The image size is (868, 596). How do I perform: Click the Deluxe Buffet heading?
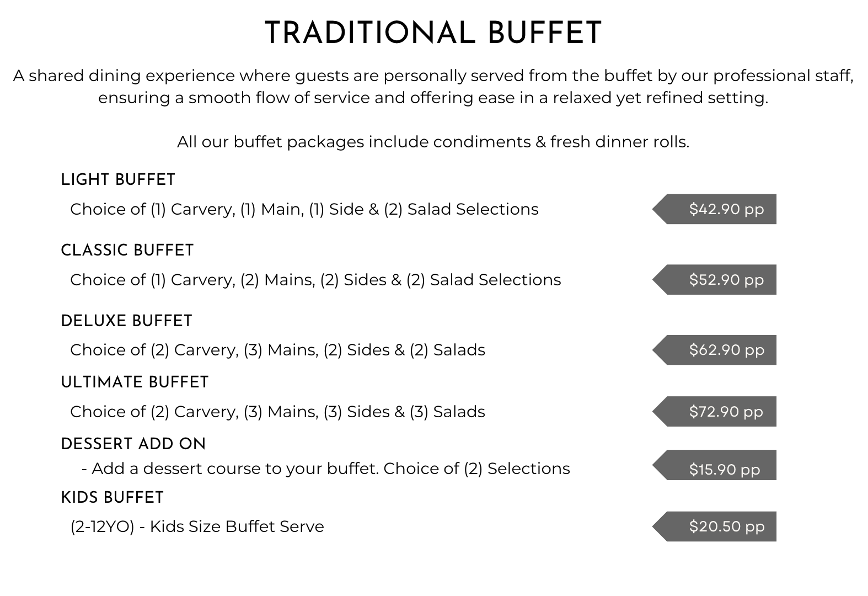(x=126, y=321)
